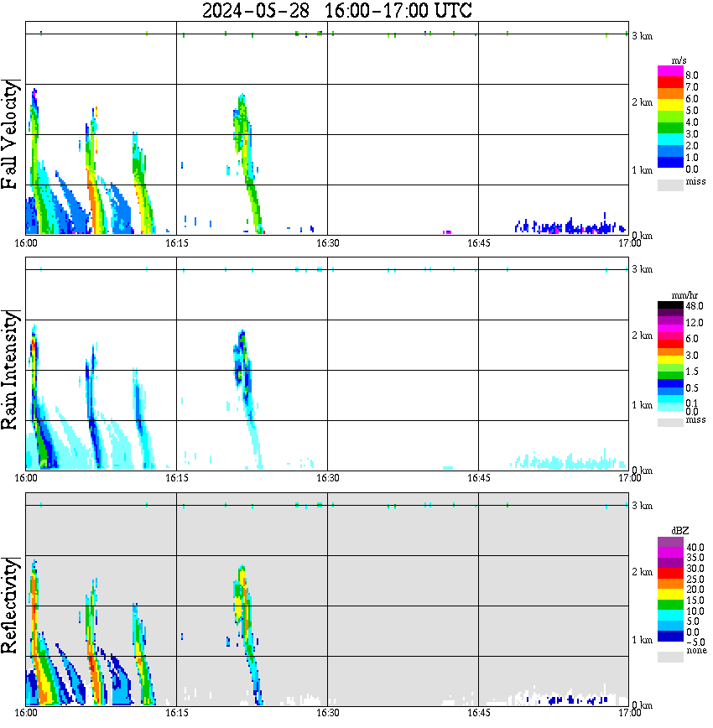Click the "3 km" height label of Fall Velocity
Image resolution: width=713 pixels, height=728 pixels.
(x=643, y=36)
